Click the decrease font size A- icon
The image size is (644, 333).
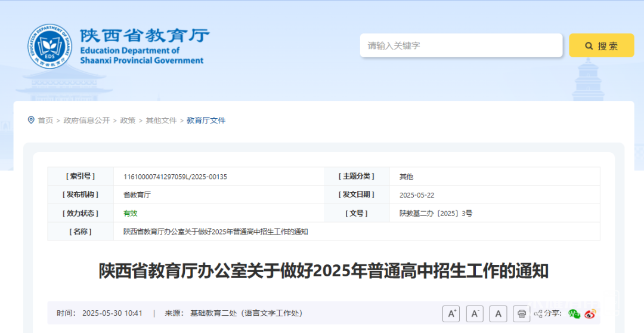tap(475, 313)
